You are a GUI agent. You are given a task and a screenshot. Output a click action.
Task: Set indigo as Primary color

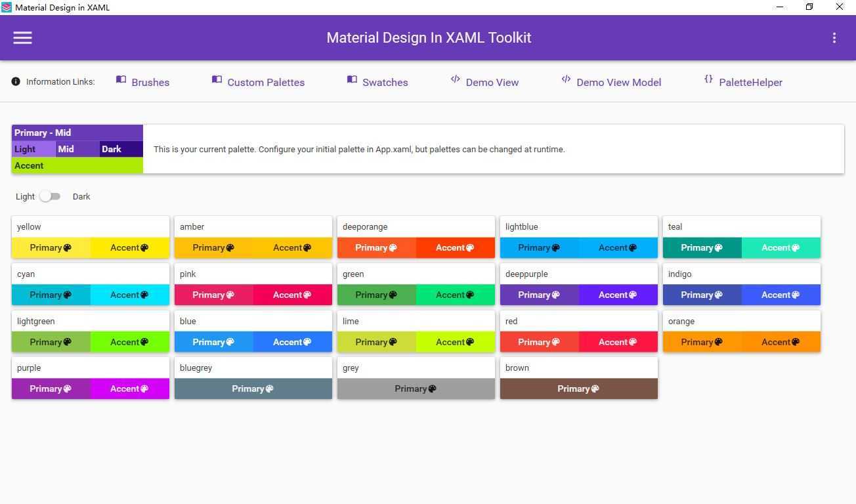[x=702, y=295]
